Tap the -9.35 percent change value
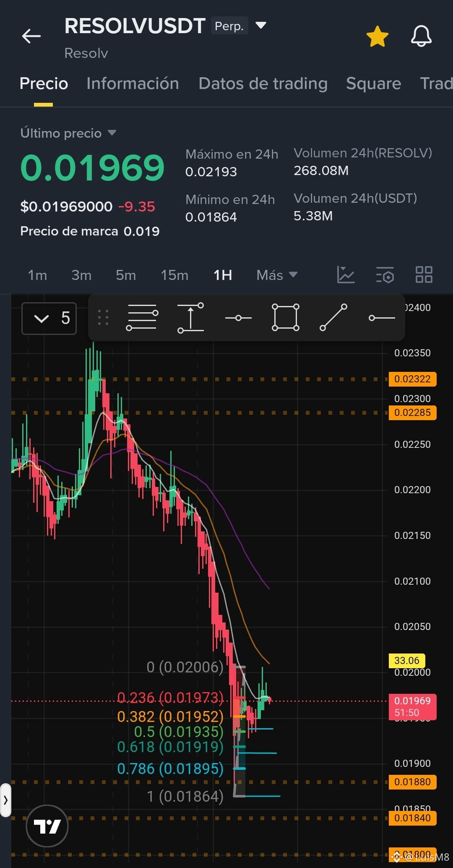The width and height of the screenshot is (453, 868). point(136,207)
